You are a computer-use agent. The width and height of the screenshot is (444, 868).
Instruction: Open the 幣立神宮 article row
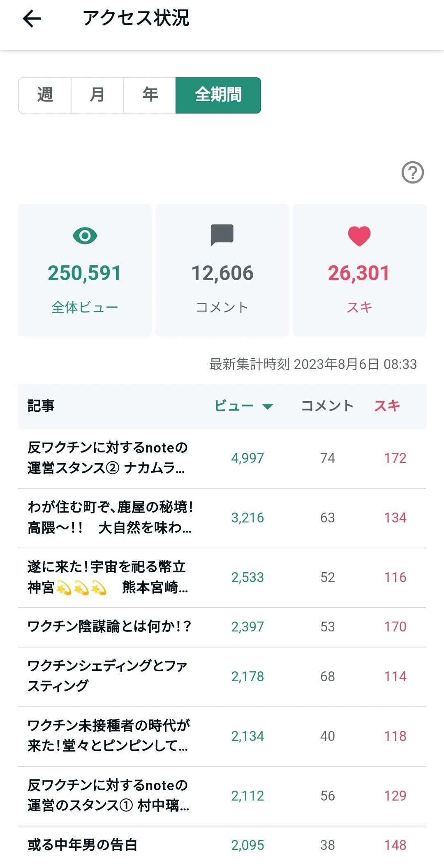pos(222,578)
